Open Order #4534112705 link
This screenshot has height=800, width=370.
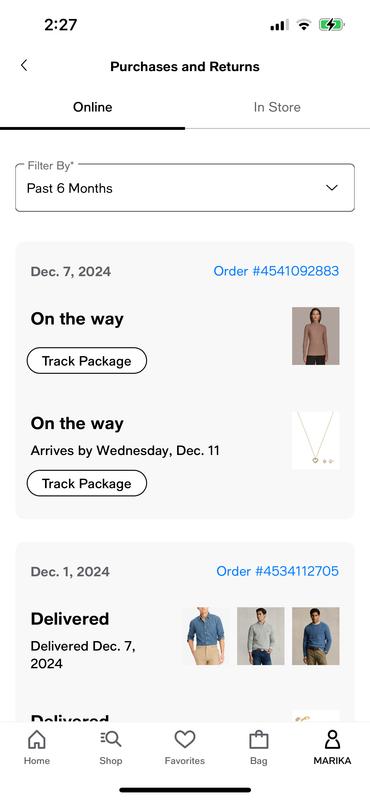click(x=278, y=571)
